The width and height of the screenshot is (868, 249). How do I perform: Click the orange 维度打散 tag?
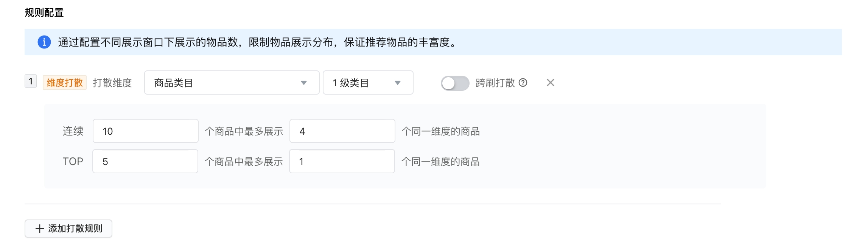pos(65,82)
